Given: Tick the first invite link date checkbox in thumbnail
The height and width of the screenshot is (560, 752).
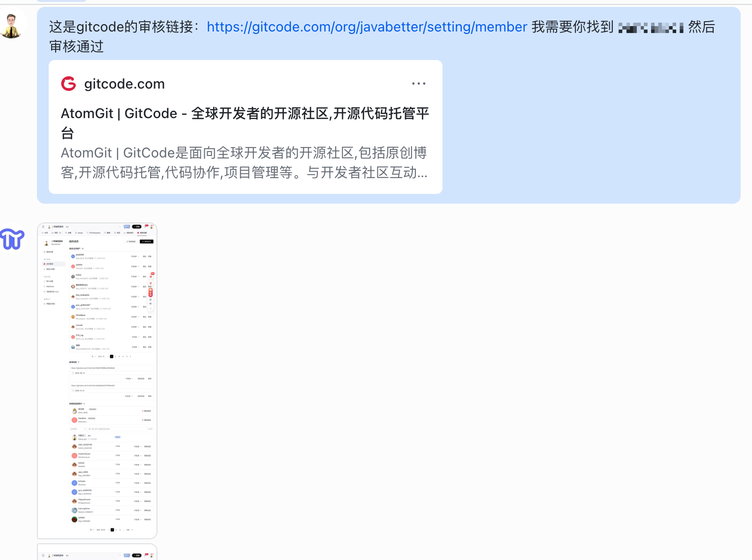Looking at the screenshot, I should [72, 373].
